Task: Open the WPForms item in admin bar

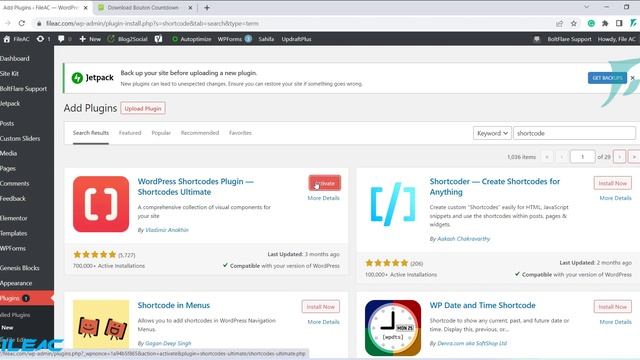Action: pyautogui.click(x=234, y=39)
